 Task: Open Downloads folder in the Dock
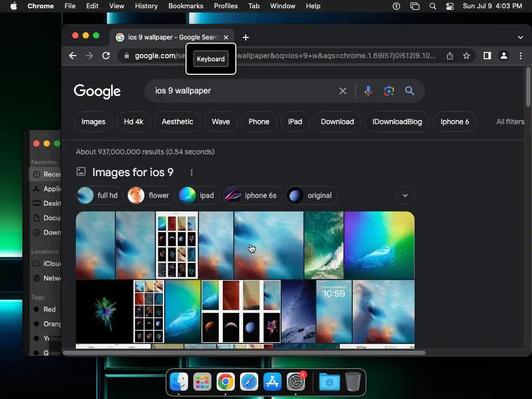(329, 382)
